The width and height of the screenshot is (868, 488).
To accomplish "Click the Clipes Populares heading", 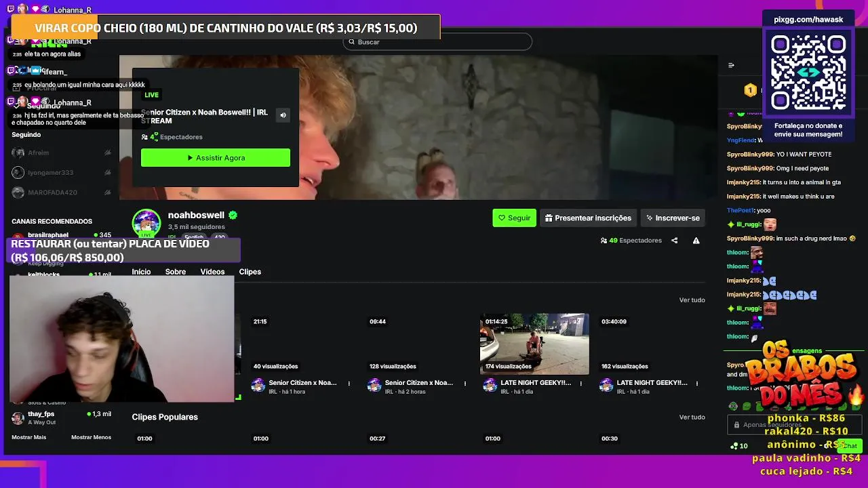I will [165, 417].
